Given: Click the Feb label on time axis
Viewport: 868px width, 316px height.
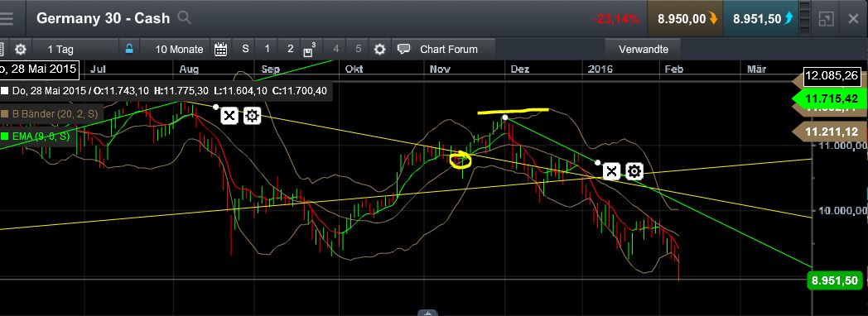Looking at the screenshot, I should [x=673, y=69].
